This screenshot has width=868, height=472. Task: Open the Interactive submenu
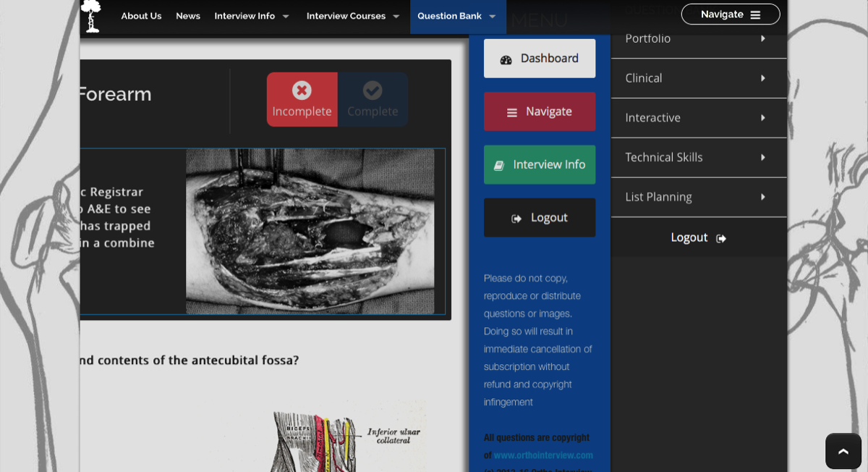[699, 118]
